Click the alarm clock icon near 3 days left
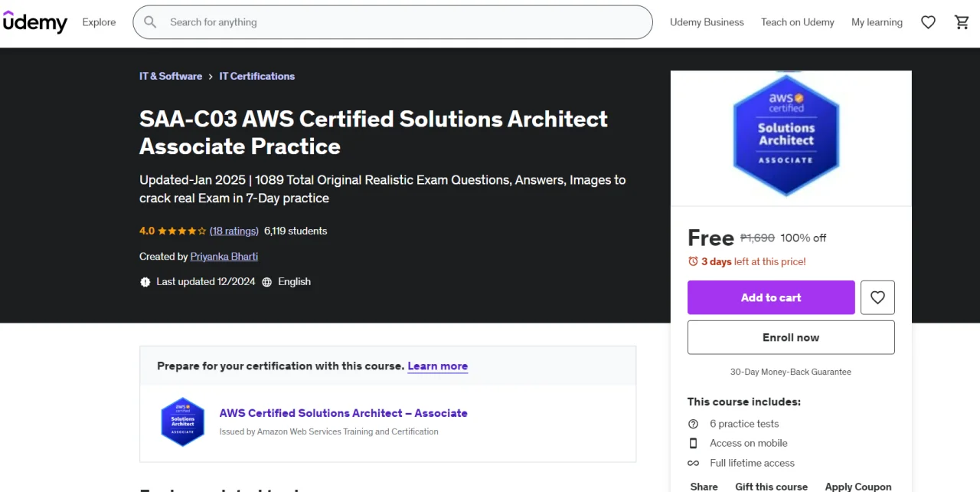This screenshot has width=980, height=492. [x=693, y=261]
